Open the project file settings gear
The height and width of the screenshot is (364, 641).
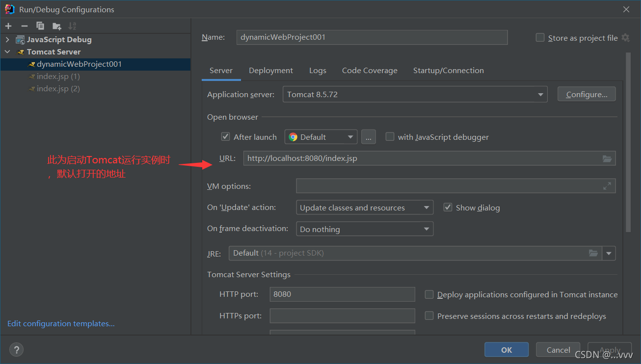(625, 38)
